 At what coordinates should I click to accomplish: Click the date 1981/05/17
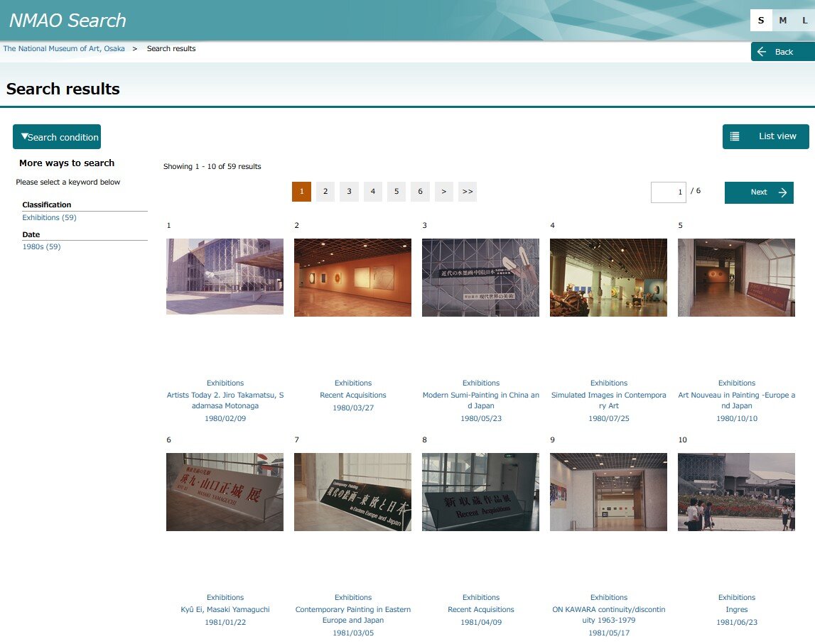tap(609, 633)
